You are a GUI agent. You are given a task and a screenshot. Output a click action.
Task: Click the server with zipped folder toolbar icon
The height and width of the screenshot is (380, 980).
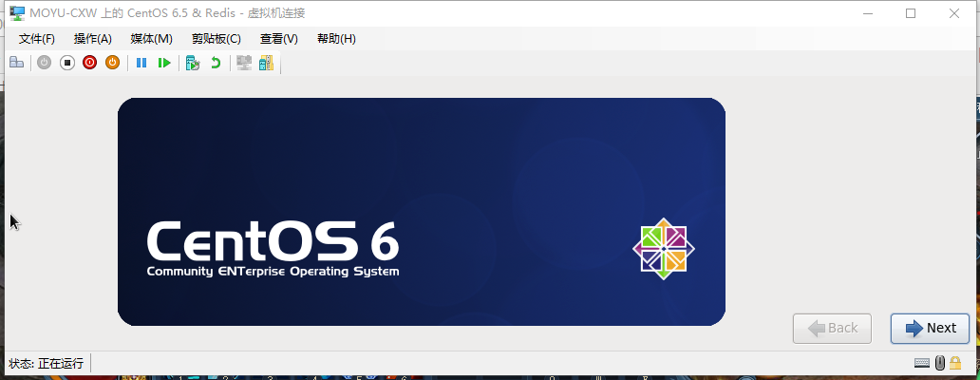[266, 63]
